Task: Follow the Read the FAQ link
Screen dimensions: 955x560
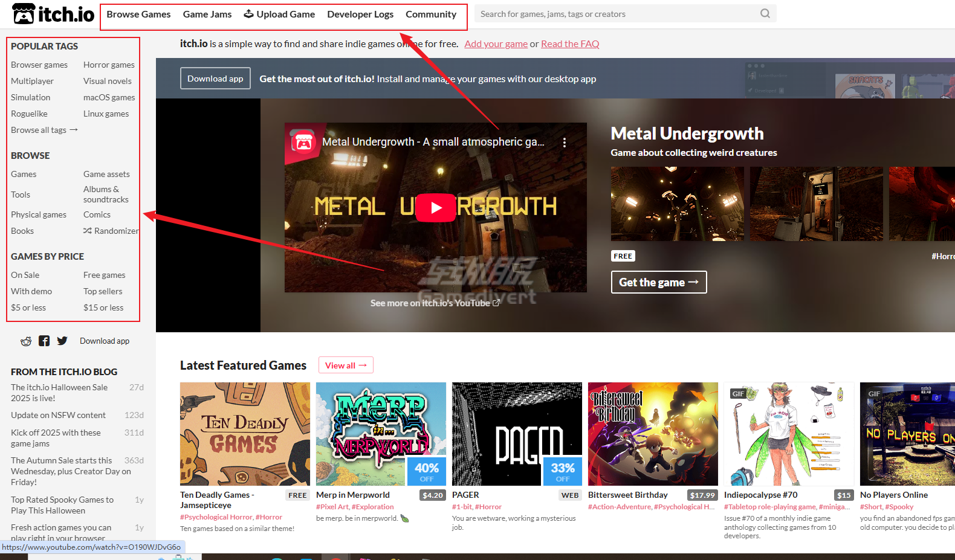Action: point(569,44)
